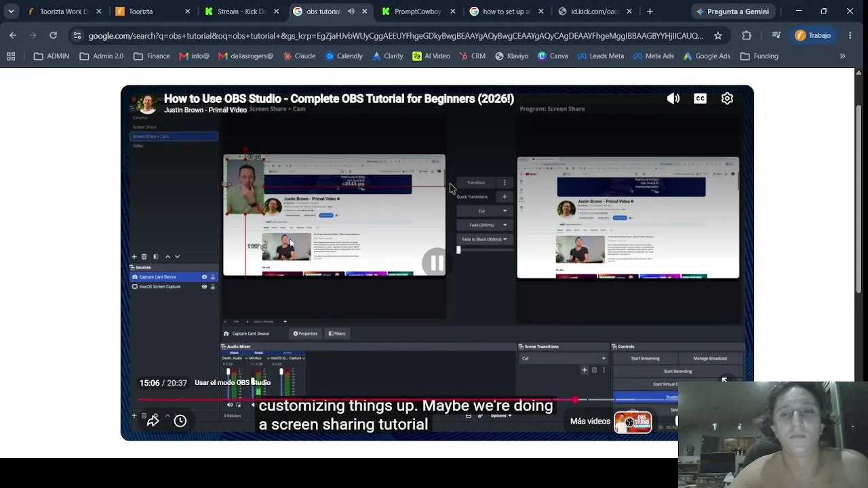Close the Stream - Kick tab
The width and height of the screenshot is (868, 488).
[x=276, y=12]
